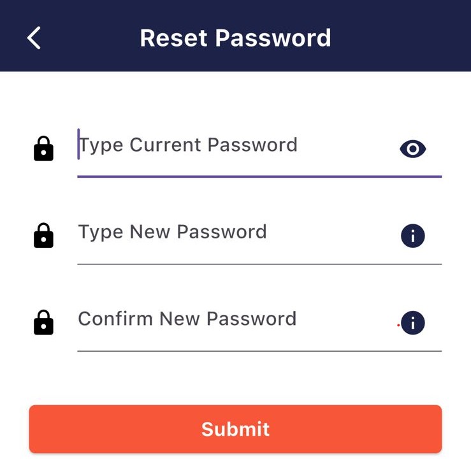Click the Reset Password header title

(x=235, y=38)
